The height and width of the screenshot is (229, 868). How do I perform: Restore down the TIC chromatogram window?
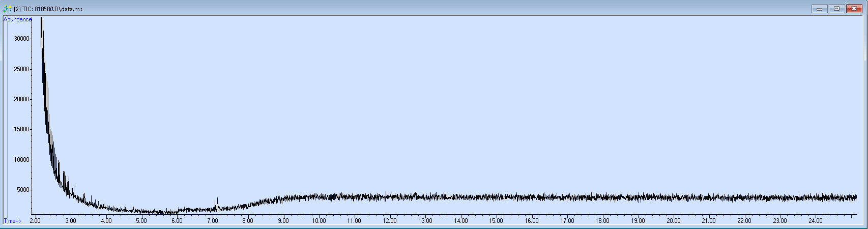coord(836,9)
